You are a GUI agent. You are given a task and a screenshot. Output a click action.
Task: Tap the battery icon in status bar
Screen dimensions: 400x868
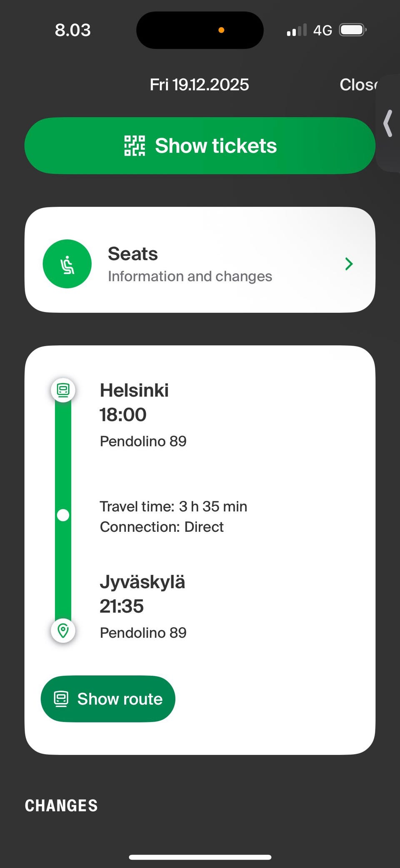coord(352,30)
